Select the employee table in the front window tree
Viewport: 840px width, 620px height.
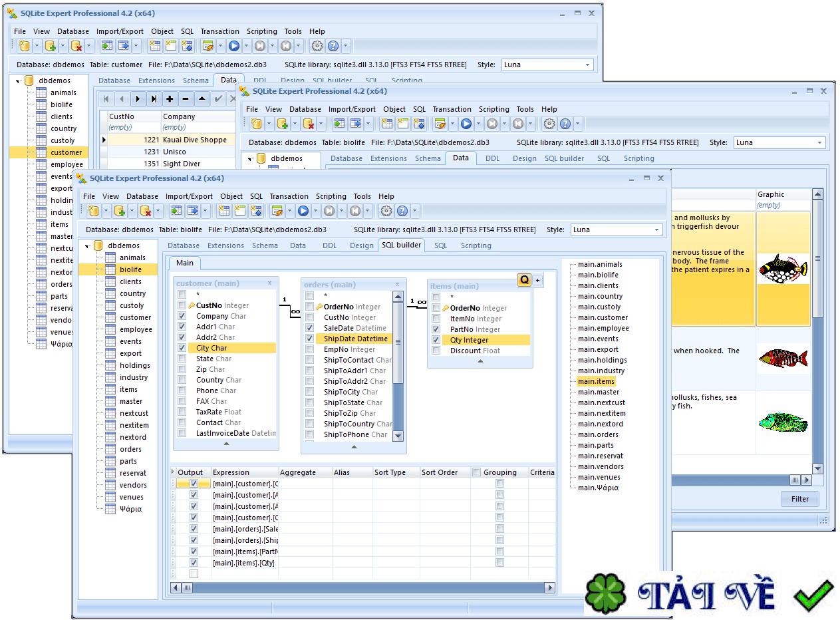[x=136, y=329]
